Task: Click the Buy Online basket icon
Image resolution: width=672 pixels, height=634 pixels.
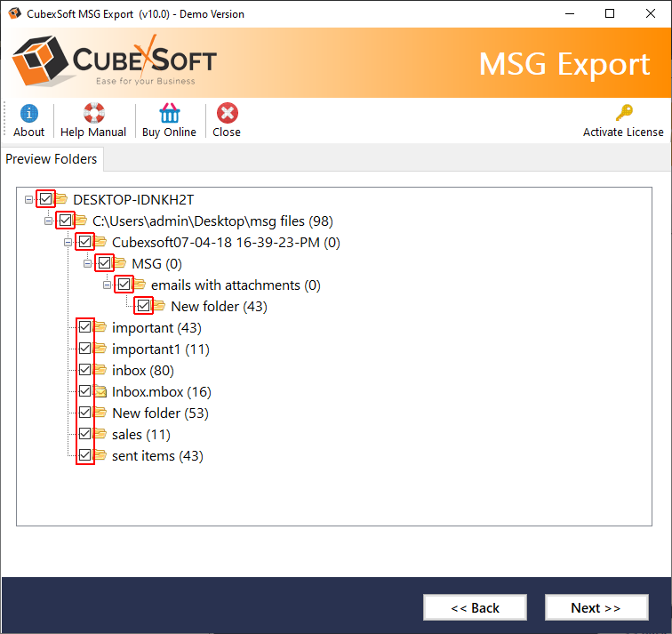Action: pyautogui.click(x=169, y=114)
